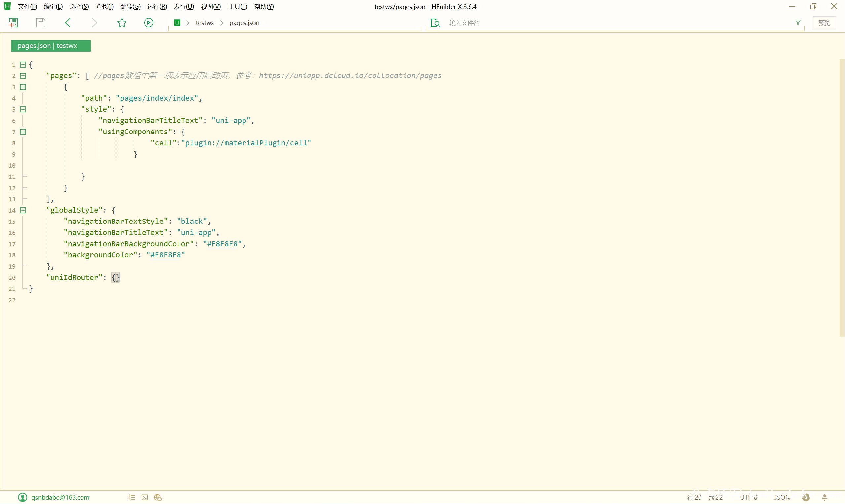Bookmark with the star icon
The height and width of the screenshot is (504, 845).
122,23
